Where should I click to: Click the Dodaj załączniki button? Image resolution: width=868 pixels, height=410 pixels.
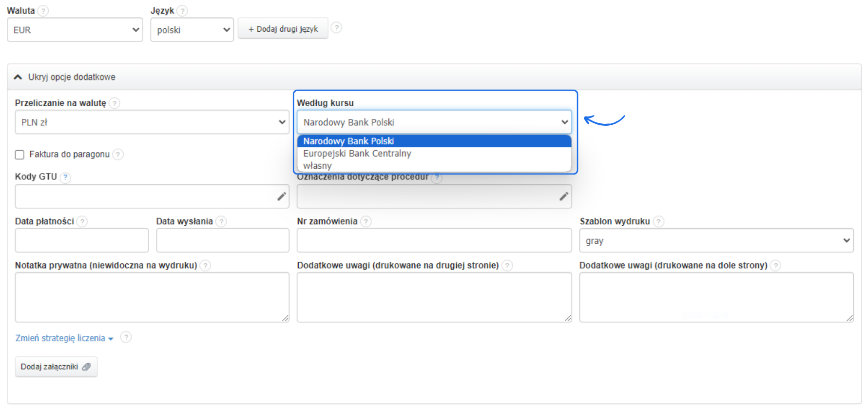coord(56,367)
